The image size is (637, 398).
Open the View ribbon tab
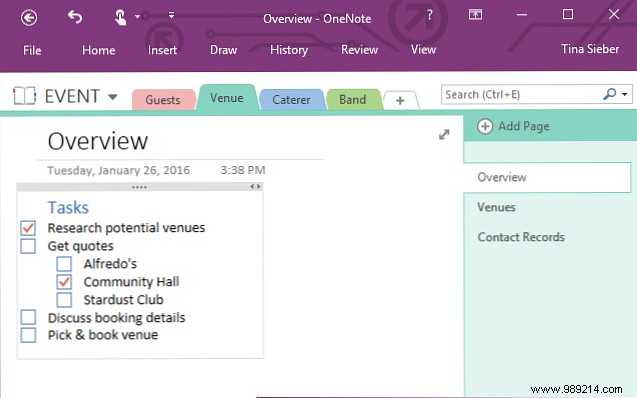pyautogui.click(x=423, y=50)
